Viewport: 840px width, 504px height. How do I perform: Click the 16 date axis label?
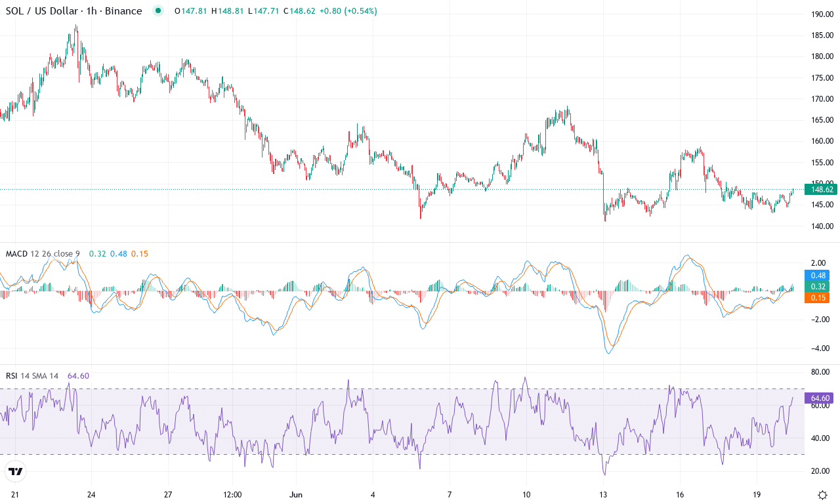click(x=680, y=494)
